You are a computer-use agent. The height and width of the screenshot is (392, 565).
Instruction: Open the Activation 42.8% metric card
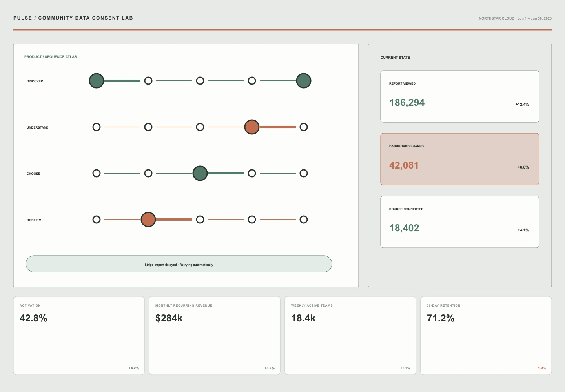[x=79, y=336]
